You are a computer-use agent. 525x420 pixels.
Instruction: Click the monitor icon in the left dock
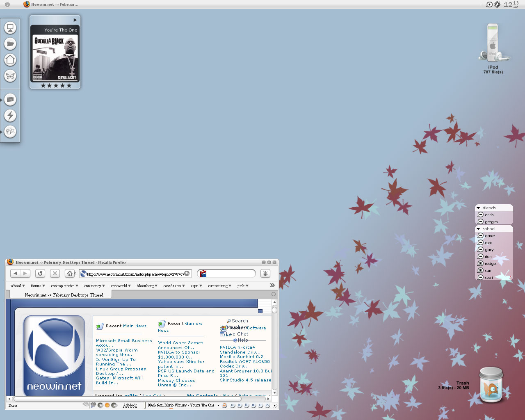coord(10,28)
